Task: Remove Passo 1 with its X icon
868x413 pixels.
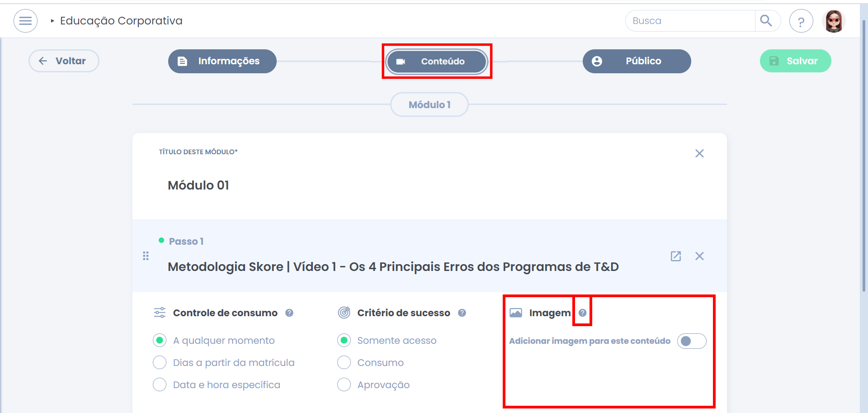Action: [699, 256]
